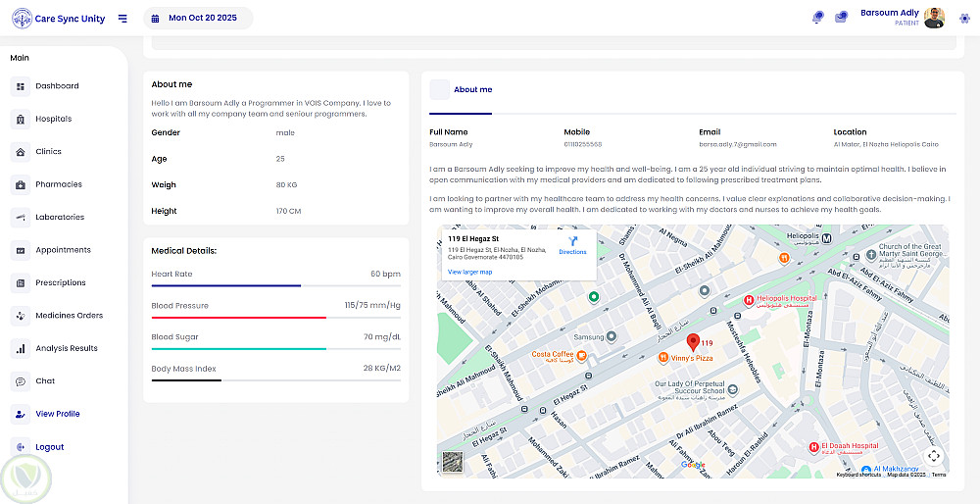This screenshot has width=980, height=504.
Task: Collapse the sidebar with the hamburger icon
Action: point(122,18)
